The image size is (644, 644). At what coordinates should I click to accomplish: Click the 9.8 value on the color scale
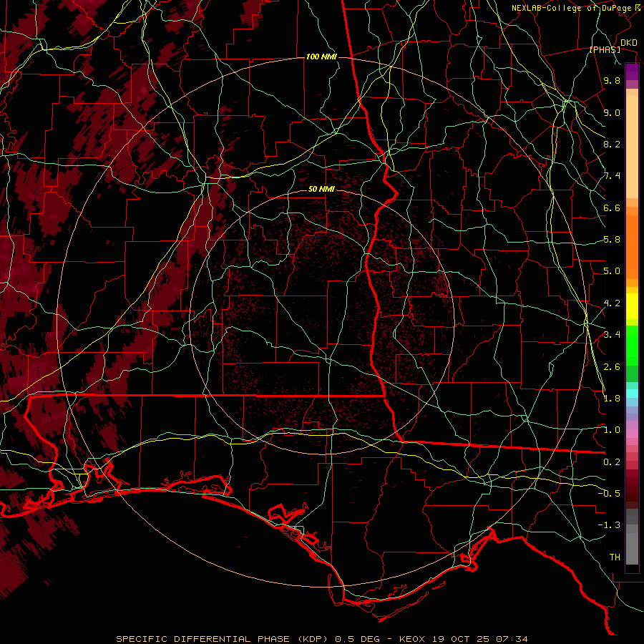tap(612, 80)
